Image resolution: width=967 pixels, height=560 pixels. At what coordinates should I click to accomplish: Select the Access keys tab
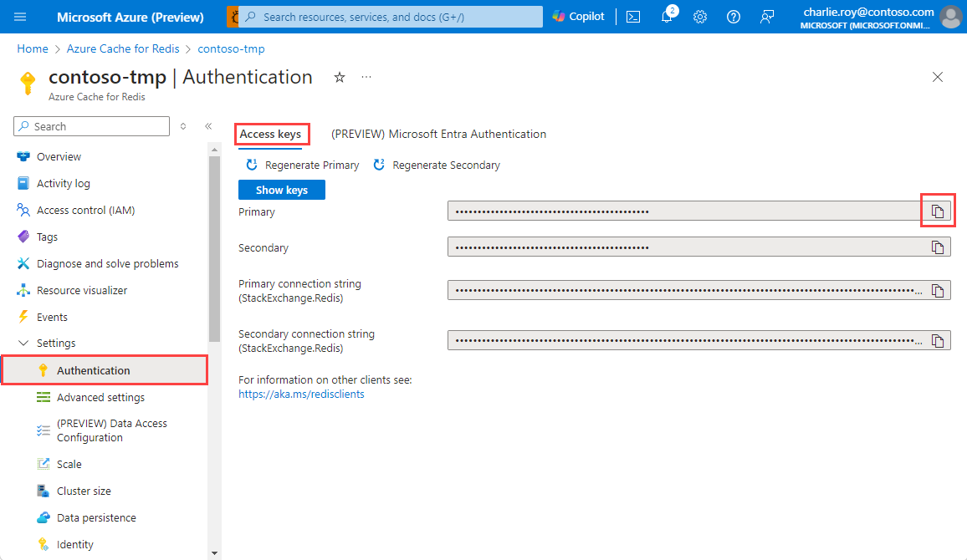tap(272, 134)
